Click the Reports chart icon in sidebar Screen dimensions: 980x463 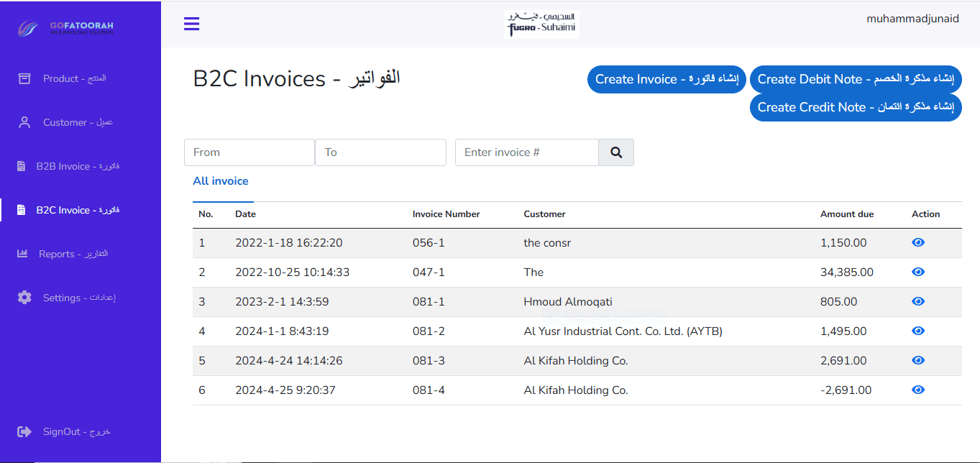(22, 254)
